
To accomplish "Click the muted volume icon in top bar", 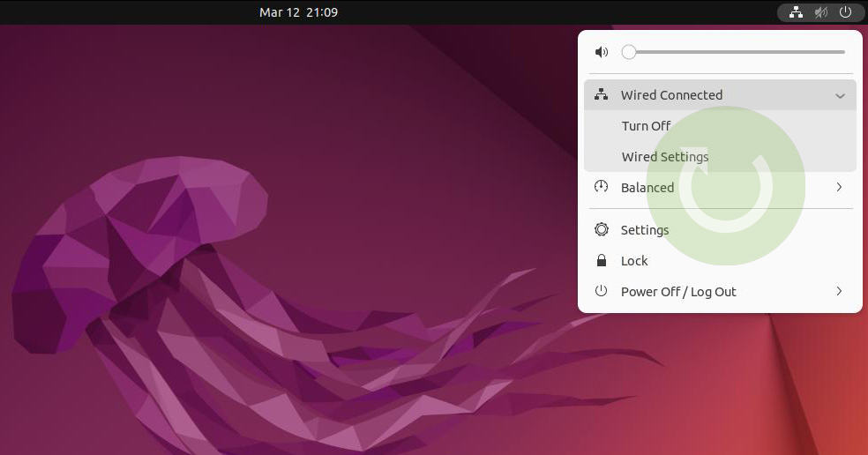I will click(821, 12).
